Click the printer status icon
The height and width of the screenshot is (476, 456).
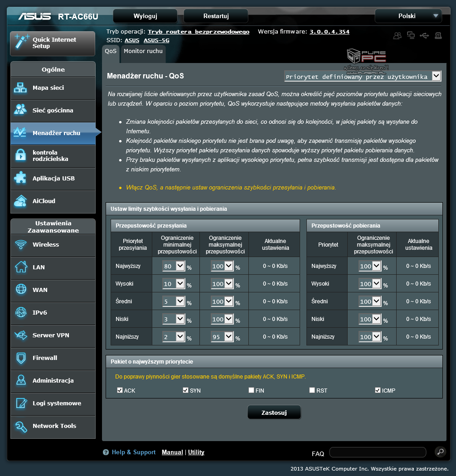click(x=438, y=36)
